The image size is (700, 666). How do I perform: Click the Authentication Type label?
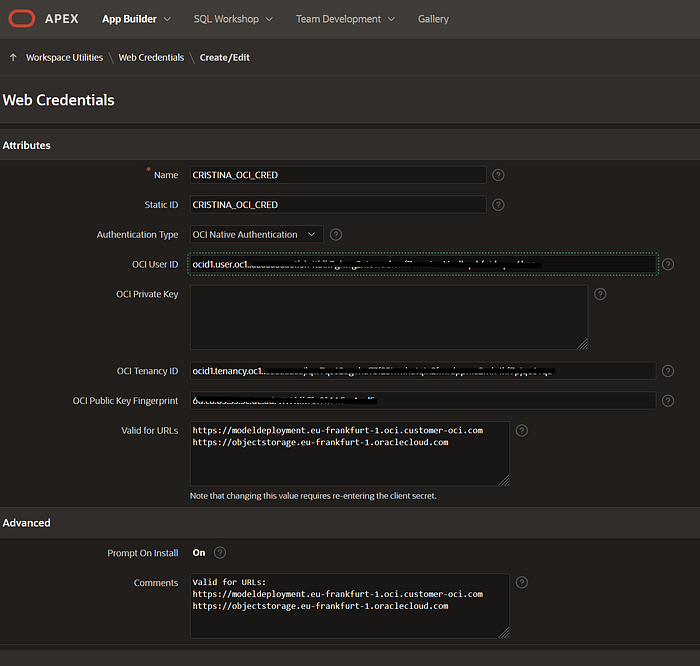coord(138,234)
